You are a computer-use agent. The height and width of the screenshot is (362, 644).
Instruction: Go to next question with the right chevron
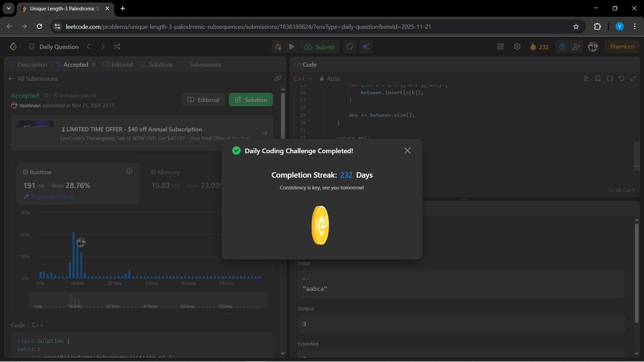coord(102,47)
